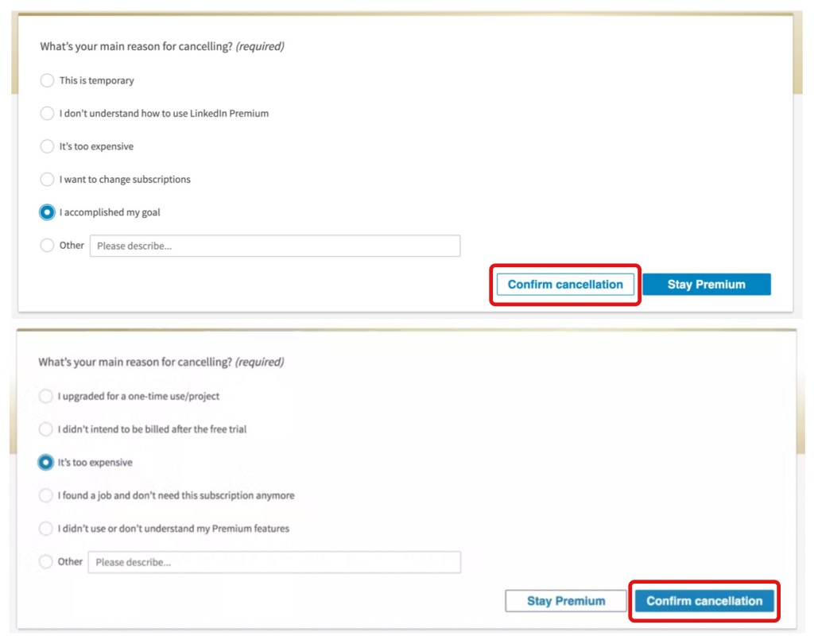Image resolution: width=814 pixels, height=644 pixels.
Task: Pick "I want to change subscriptions" option
Action: point(47,179)
